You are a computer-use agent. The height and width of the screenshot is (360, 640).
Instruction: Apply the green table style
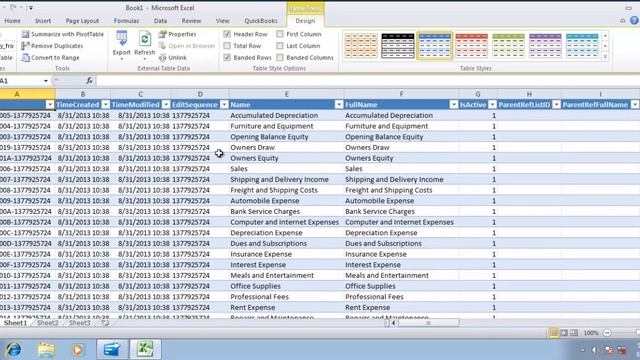tap(508, 46)
